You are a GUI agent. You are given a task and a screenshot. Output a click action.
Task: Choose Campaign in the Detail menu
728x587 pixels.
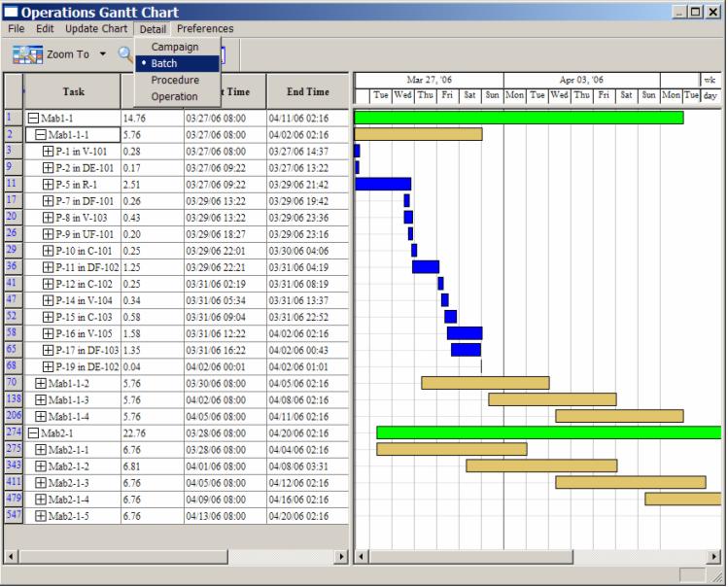click(x=174, y=47)
